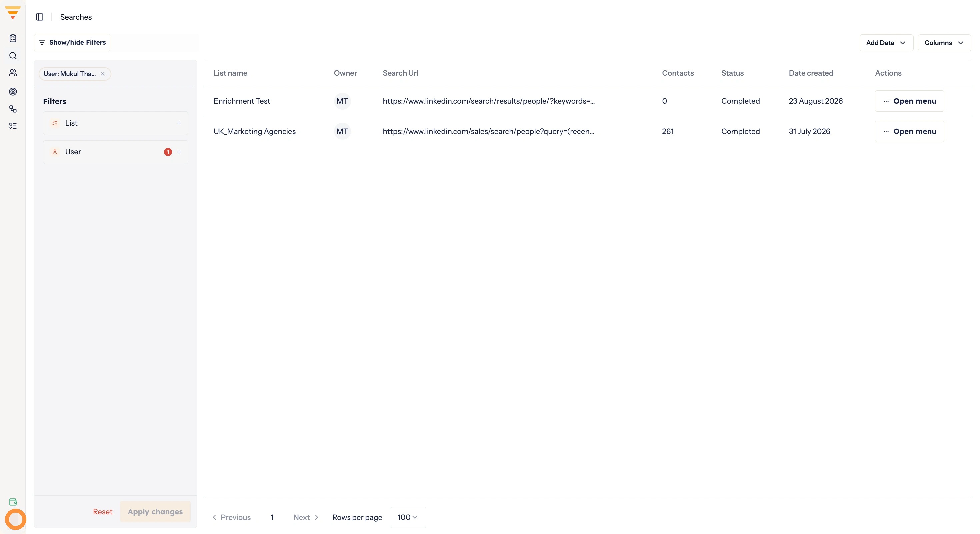Viewport: 980px width, 534px height.
Task: Open the rows per page 100 dropdown
Action: tap(408, 517)
